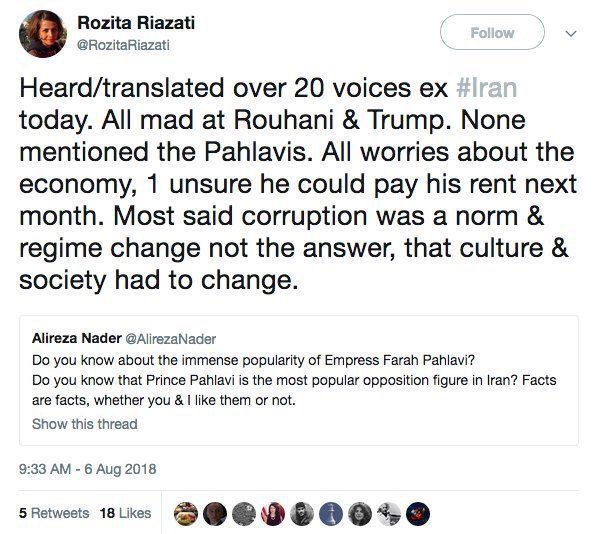Follow Rozita Riazati
The height and width of the screenshot is (534, 609).
click(492, 33)
